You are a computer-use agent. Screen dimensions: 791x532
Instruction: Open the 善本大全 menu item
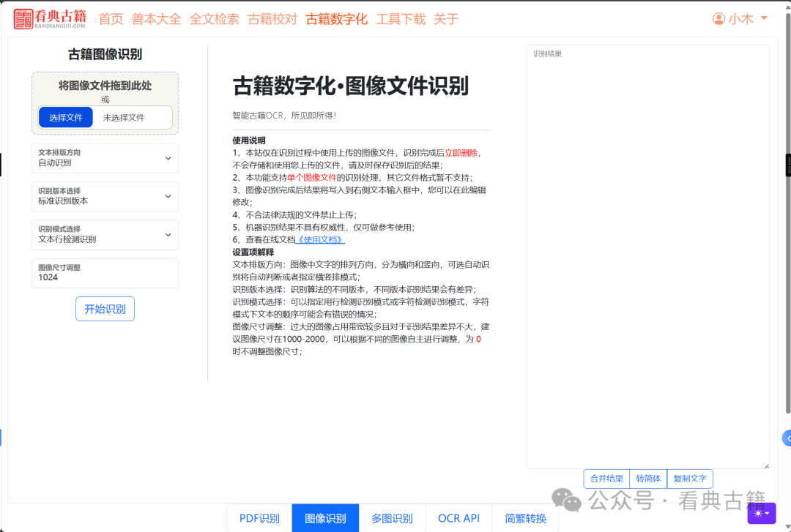(156, 19)
